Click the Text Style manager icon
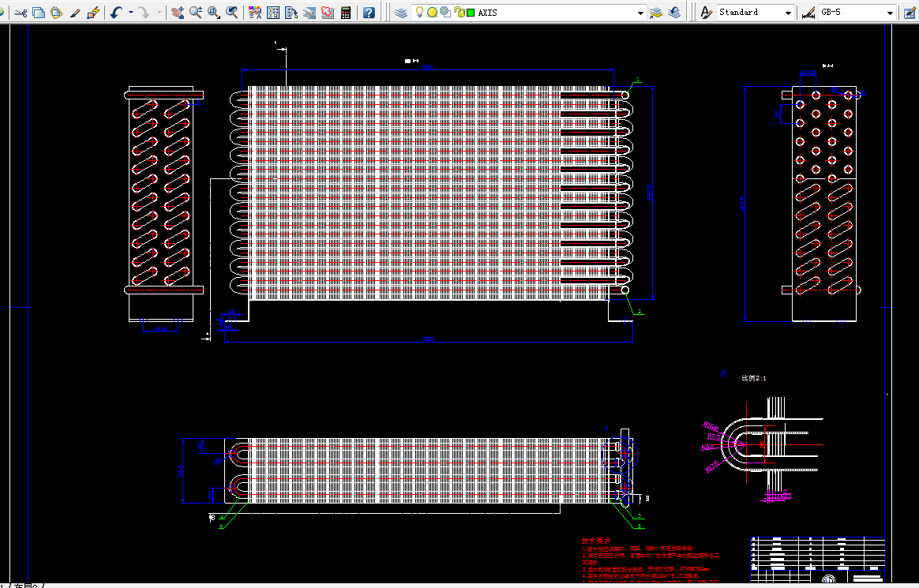The width and height of the screenshot is (919, 588). (707, 13)
